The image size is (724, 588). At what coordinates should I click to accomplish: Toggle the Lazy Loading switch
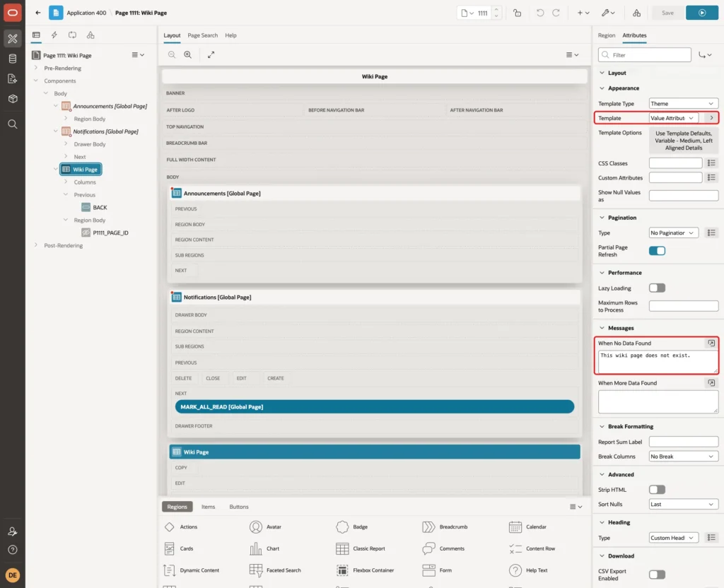pyautogui.click(x=657, y=288)
